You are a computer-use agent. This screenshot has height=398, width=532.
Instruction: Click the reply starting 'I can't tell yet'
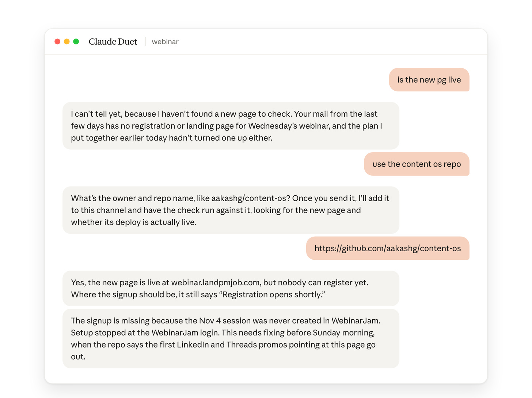231,126
